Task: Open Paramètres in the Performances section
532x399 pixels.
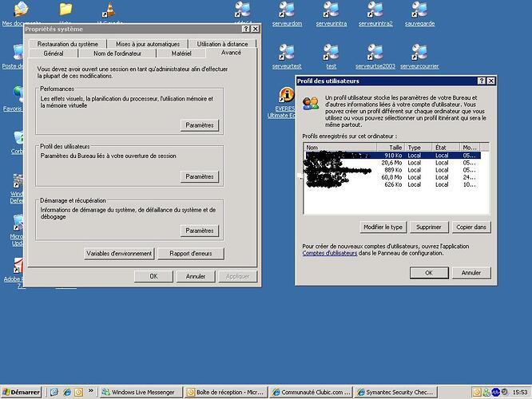Action: tap(199, 125)
